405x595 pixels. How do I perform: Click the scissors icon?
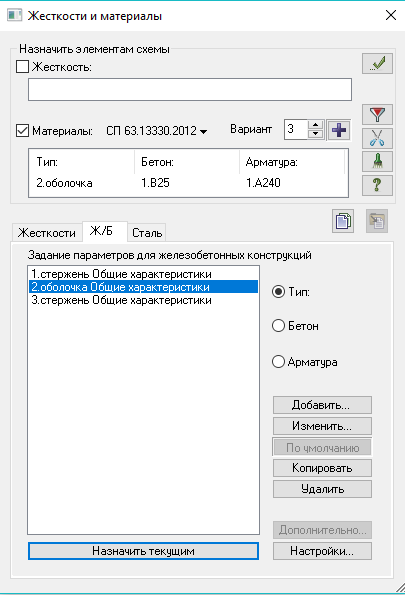click(377, 138)
